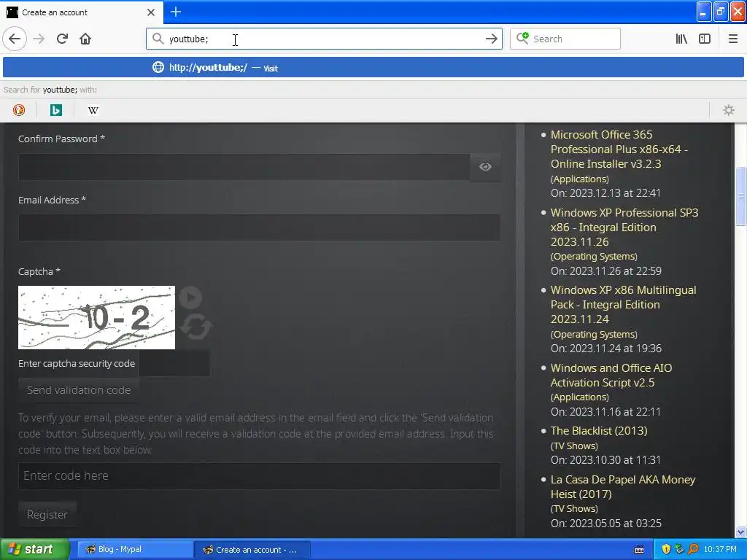Click the Register button
This screenshot has height=560, width=747.
[x=47, y=515]
